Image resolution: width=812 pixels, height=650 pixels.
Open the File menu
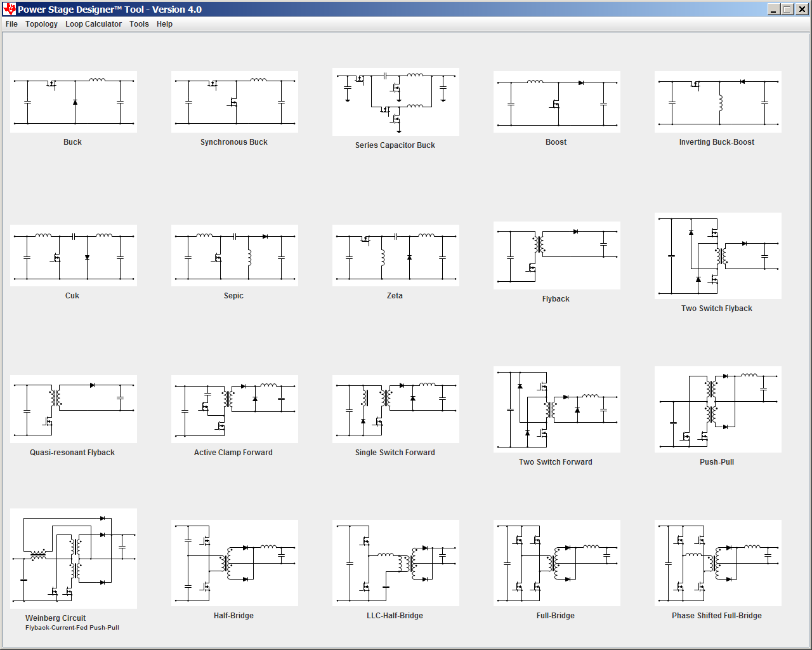click(11, 24)
